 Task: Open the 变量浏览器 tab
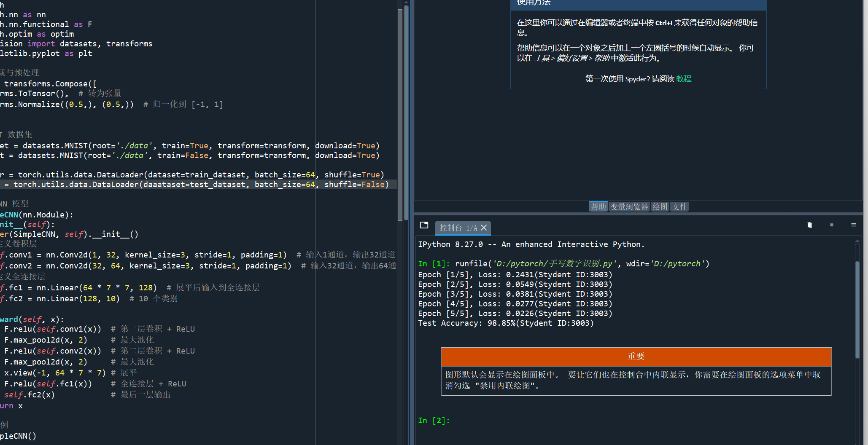click(629, 206)
